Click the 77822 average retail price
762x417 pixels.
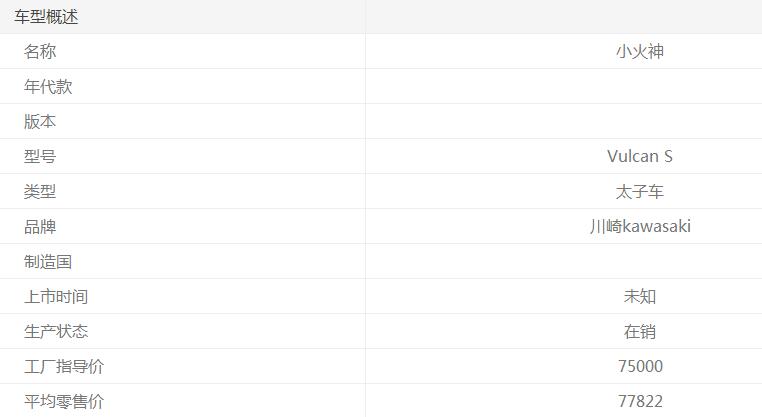point(640,402)
